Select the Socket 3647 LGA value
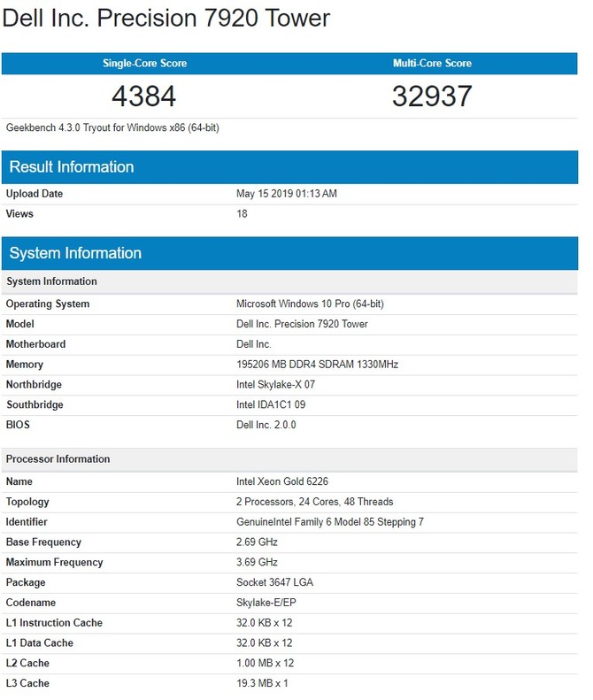Viewport: 593px width, 700px height. tap(274, 582)
